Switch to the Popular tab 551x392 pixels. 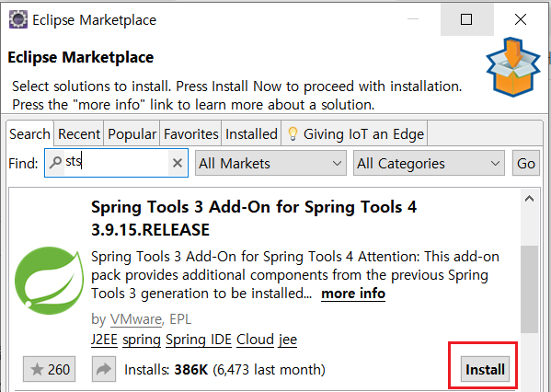[x=132, y=134]
